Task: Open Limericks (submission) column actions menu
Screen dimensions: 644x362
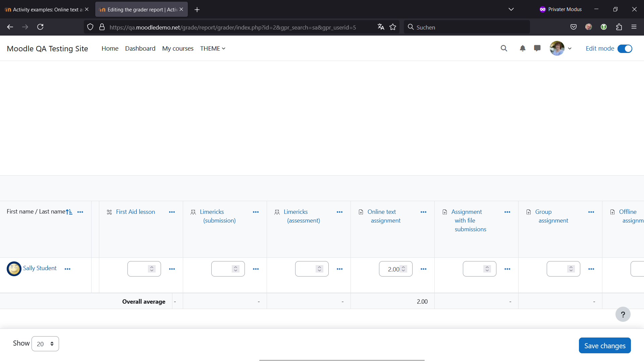Action: [x=256, y=212]
